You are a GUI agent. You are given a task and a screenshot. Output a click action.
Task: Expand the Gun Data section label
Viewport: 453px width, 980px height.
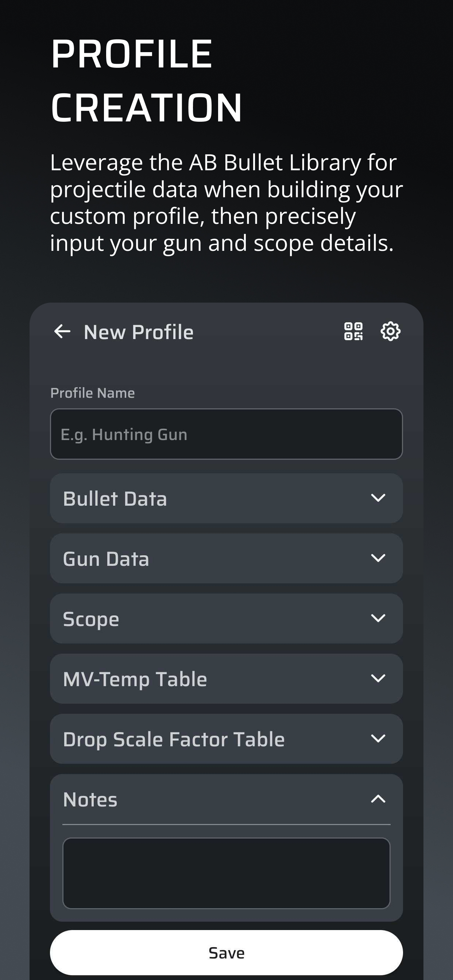point(106,559)
